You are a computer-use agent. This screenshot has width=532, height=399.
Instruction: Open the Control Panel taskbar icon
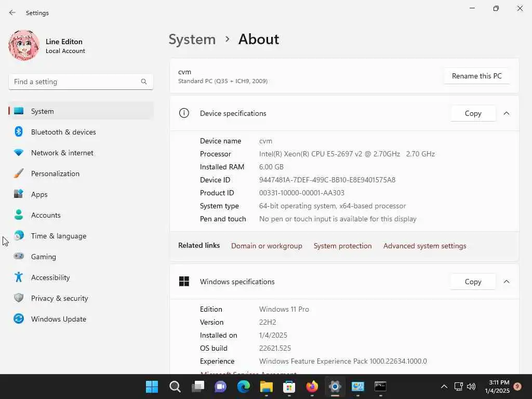[x=357, y=387]
